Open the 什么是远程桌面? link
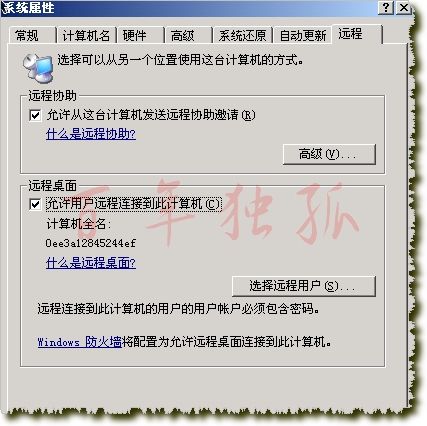Image resolution: width=427 pixels, height=426 pixels. [x=91, y=263]
